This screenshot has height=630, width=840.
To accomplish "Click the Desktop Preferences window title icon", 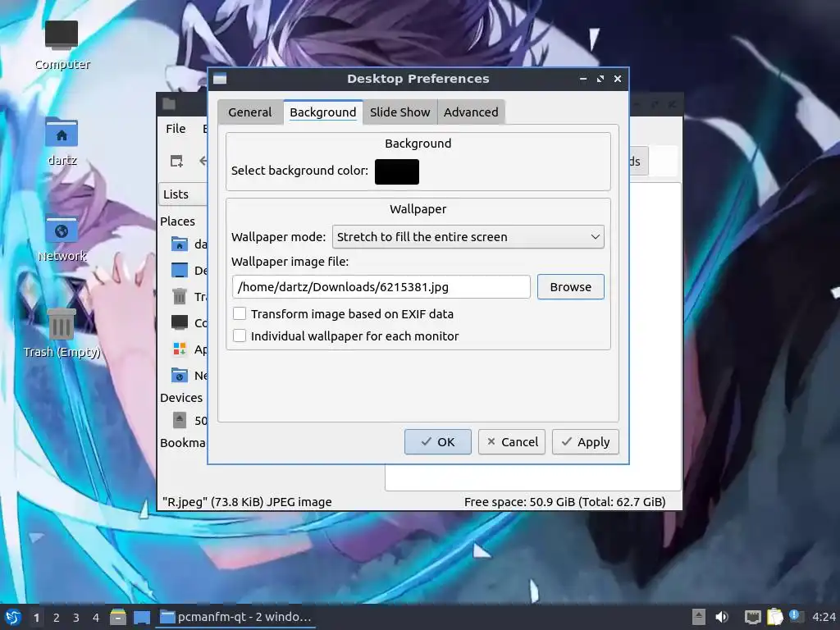I will click(220, 79).
